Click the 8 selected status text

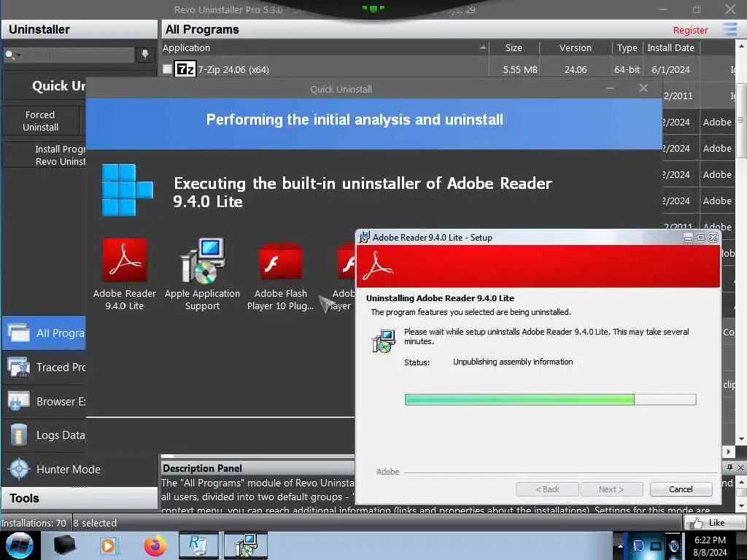(96, 523)
